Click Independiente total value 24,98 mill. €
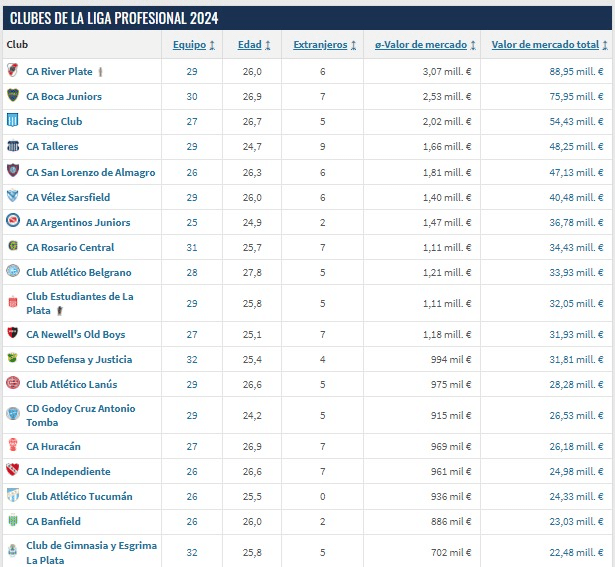This screenshot has width=615, height=567. click(x=576, y=471)
